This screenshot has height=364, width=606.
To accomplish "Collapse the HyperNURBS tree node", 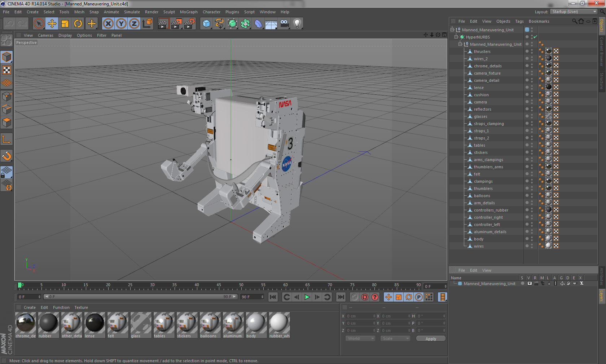I will (456, 37).
